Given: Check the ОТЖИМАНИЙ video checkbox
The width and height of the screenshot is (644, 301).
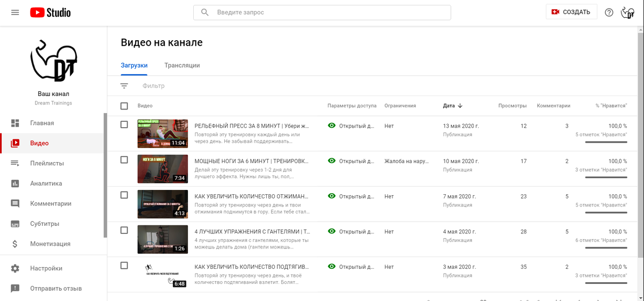Looking at the screenshot, I should point(124,195).
